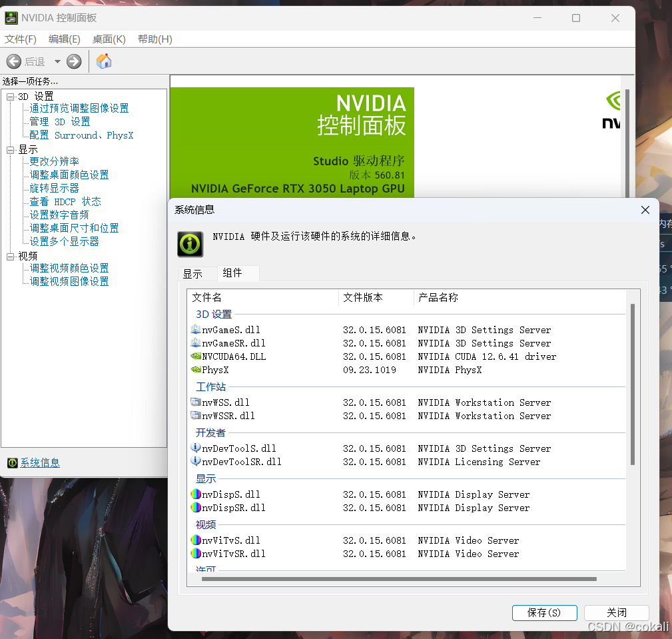
Task: Open the 编辑(E) menu
Action: point(65,39)
